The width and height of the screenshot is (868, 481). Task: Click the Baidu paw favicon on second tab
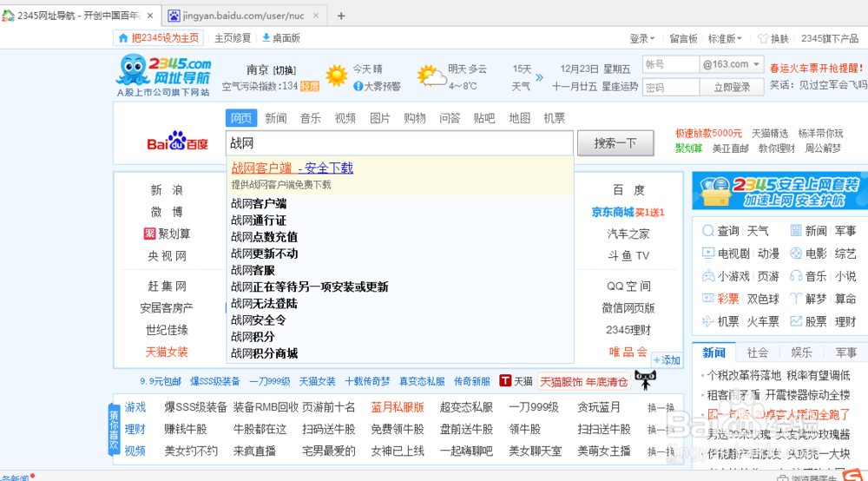(x=174, y=16)
